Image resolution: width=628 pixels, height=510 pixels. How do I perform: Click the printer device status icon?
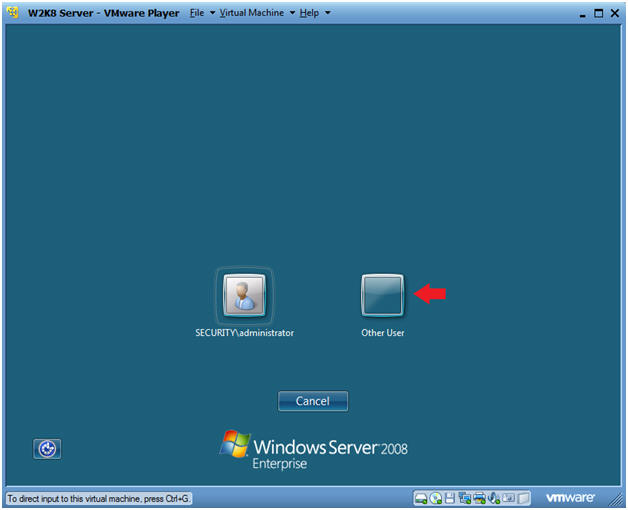tap(479, 498)
